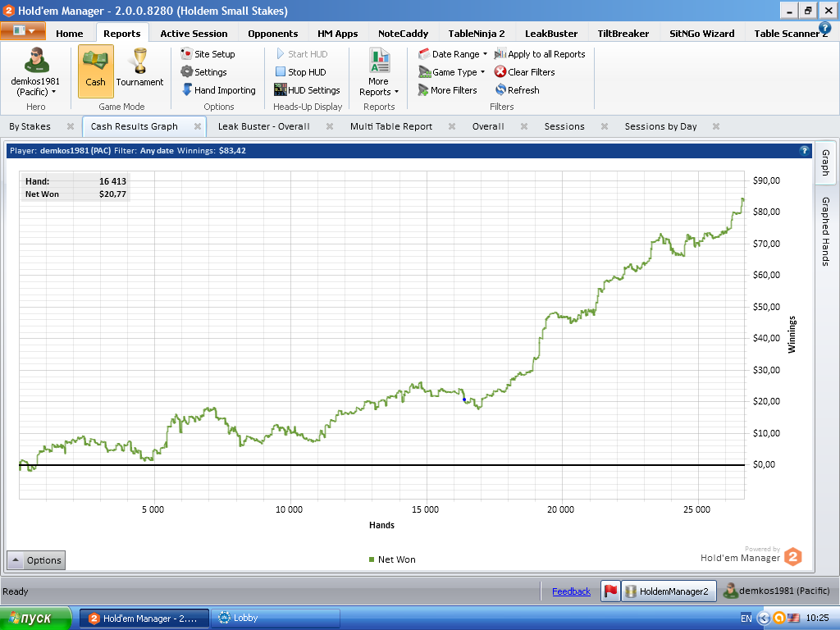Open ribbon help question mark icon

pyautogui.click(x=825, y=29)
